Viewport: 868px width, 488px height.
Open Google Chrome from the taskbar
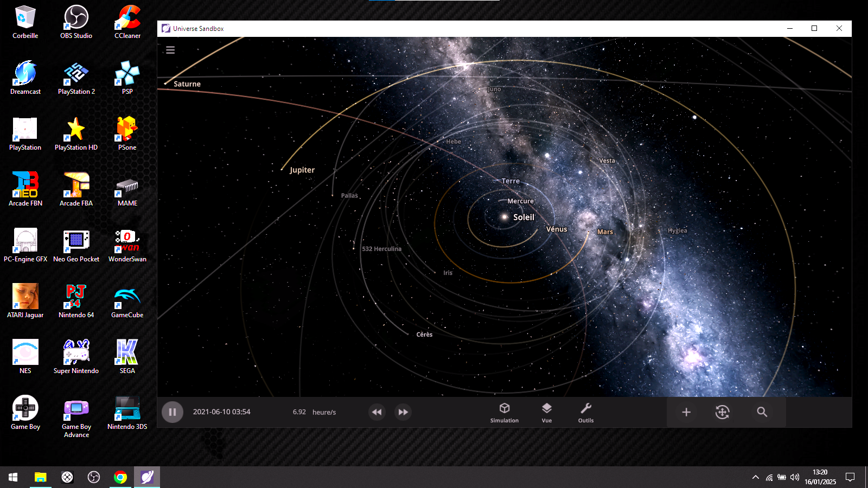[x=120, y=477]
